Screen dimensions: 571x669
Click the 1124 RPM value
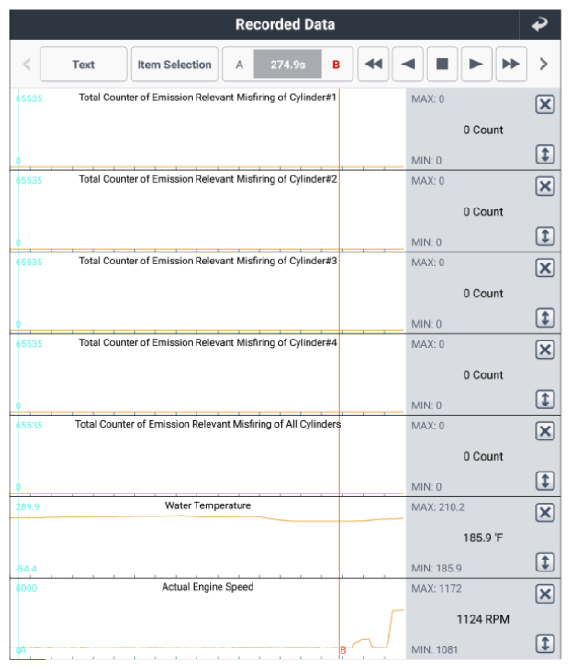[483, 620]
